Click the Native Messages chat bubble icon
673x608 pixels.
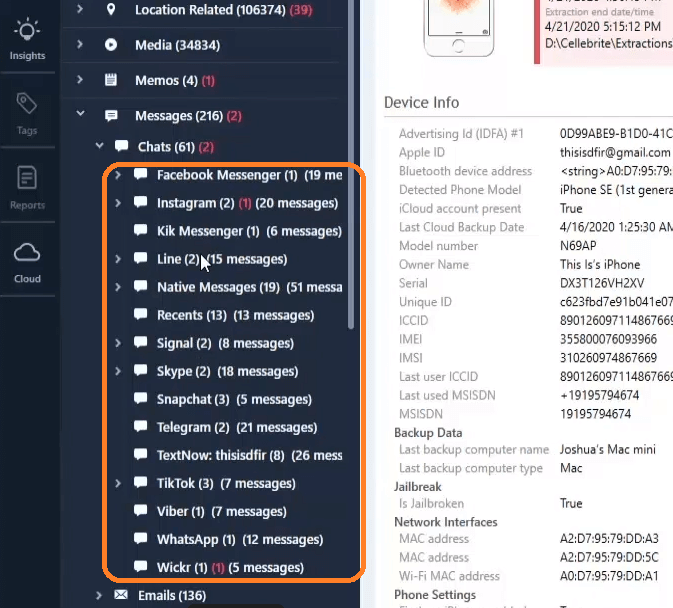[x=140, y=286]
